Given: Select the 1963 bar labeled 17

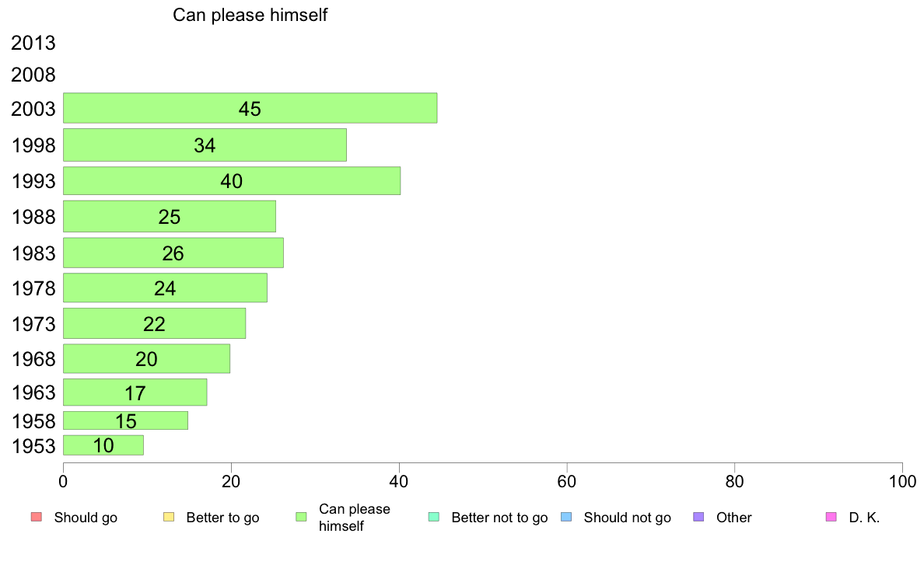Looking at the screenshot, I should pyautogui.click(x=135, y=392).
